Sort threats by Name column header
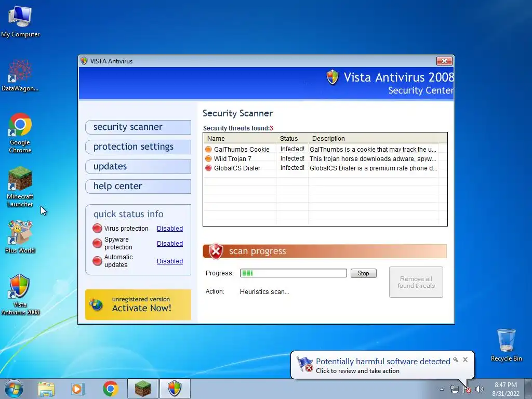 pos(240,138)
